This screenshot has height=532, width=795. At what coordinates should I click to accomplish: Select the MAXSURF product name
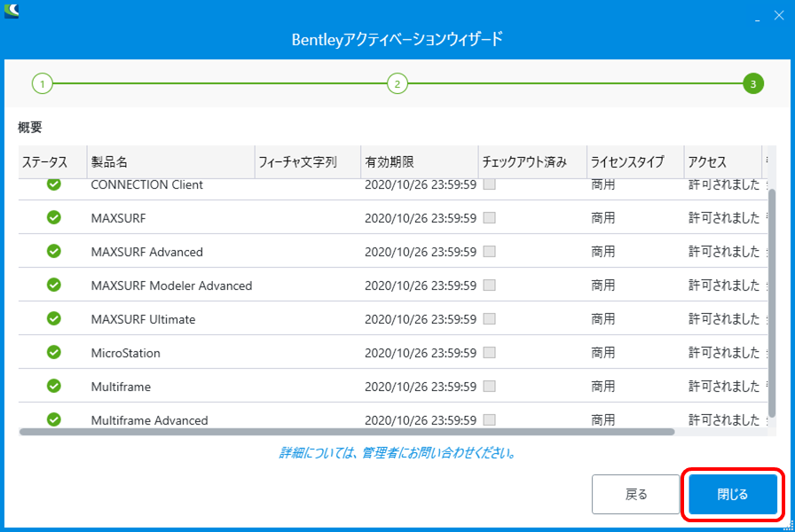[x=118, y=218]
